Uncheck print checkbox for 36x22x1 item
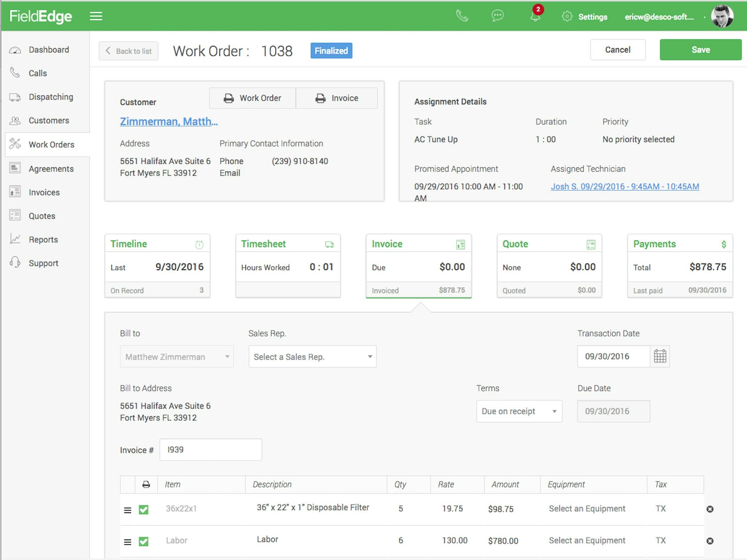The width and height of the screenshot is (747, 560). [144, 510]
